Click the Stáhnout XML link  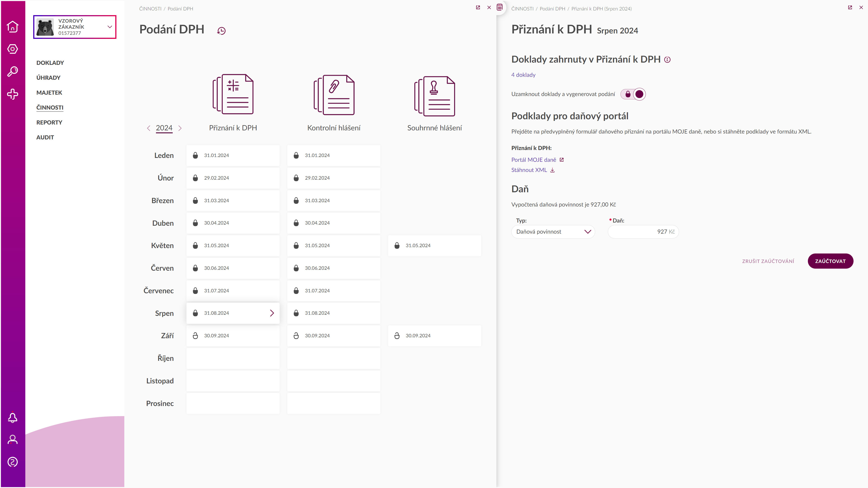coord(529,170)
